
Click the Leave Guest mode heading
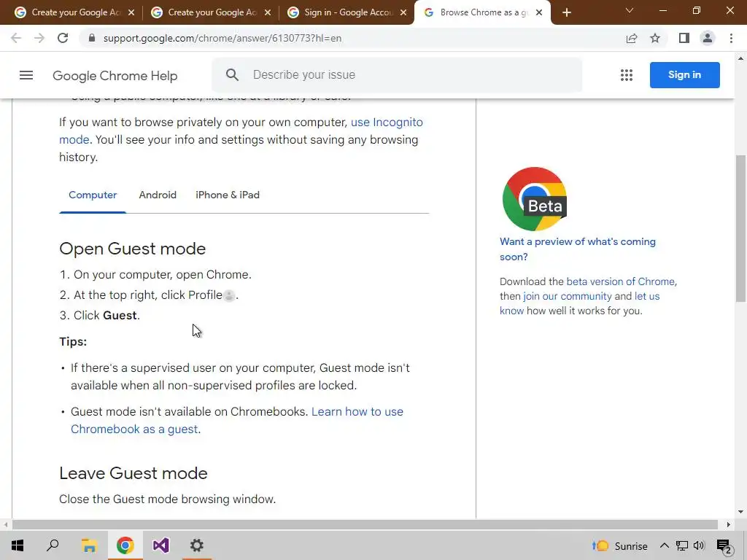[133, 473]
